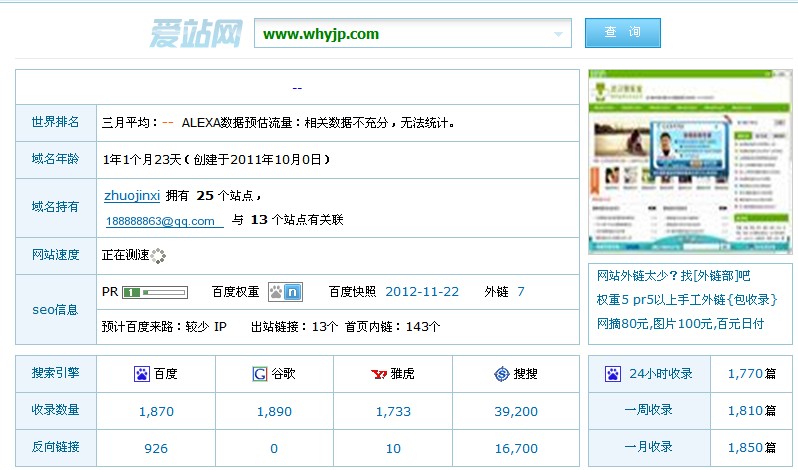Click the Baidu paw icon next to 24小时收录
Viewport: 798px width, 470px height.
pyautogui.click(x=613, y=374)
